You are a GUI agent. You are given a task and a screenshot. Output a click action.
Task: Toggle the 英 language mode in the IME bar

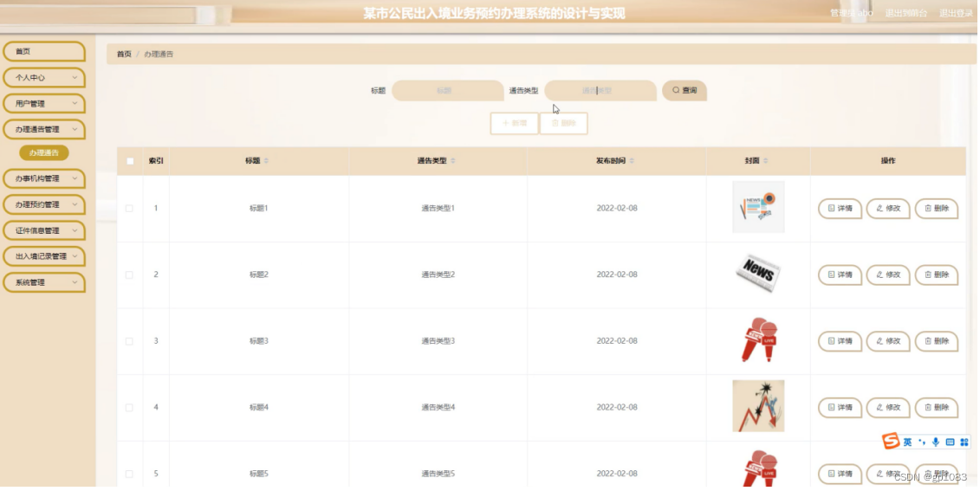907,443
